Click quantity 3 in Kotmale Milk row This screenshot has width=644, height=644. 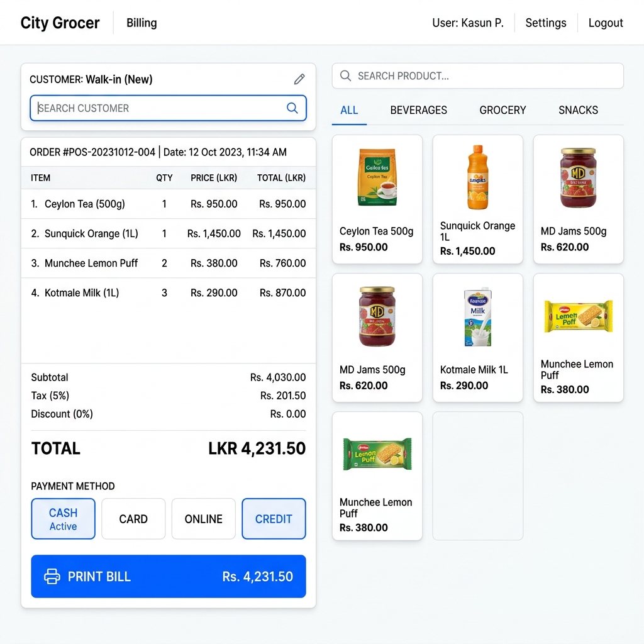coord(164,293)
